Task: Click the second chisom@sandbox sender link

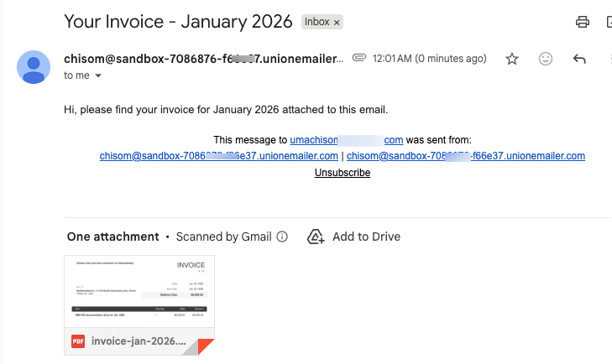Action: click(x=466, y=156)
